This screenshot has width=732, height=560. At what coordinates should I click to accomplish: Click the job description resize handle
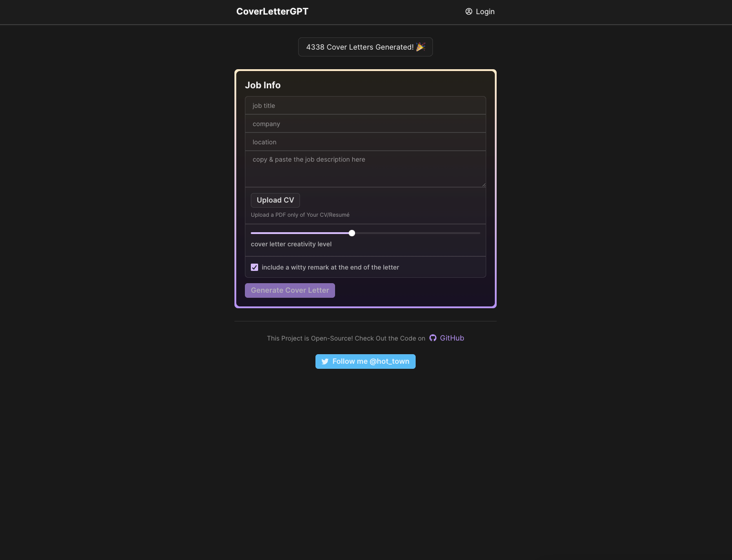(x=484, y=185)
